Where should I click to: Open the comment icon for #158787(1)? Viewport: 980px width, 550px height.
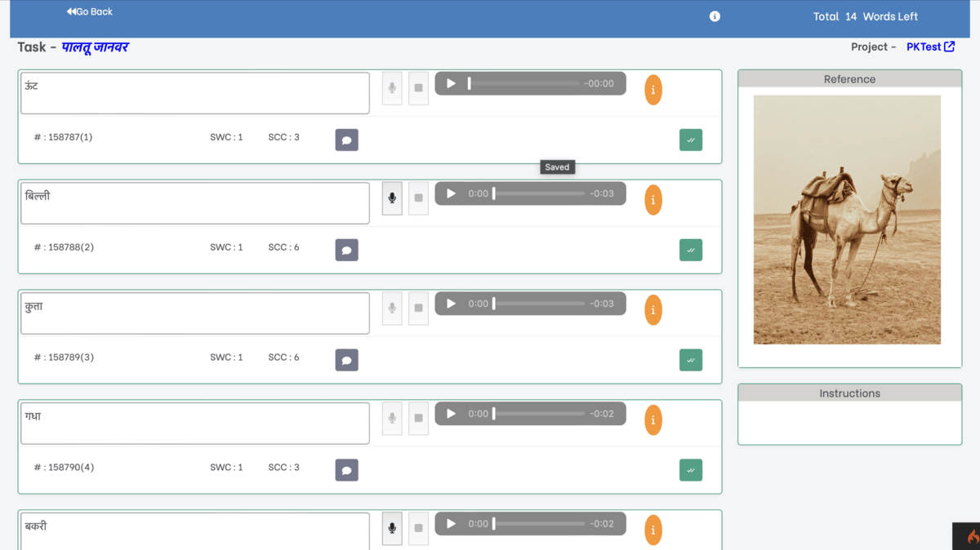[x=346, y=140]
